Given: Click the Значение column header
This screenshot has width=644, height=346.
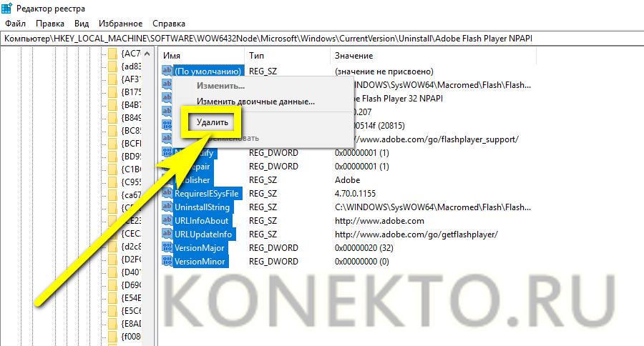Looking at the screenshot, I should 354,55.
